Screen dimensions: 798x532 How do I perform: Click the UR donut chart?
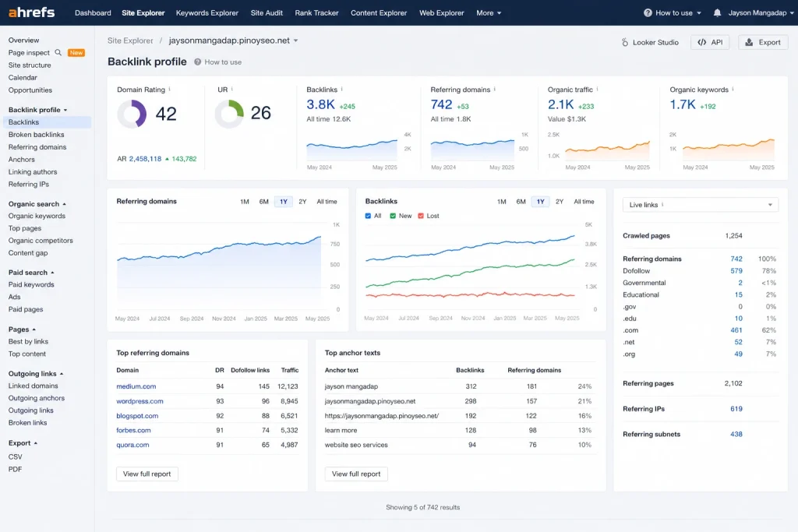(229, 114)
